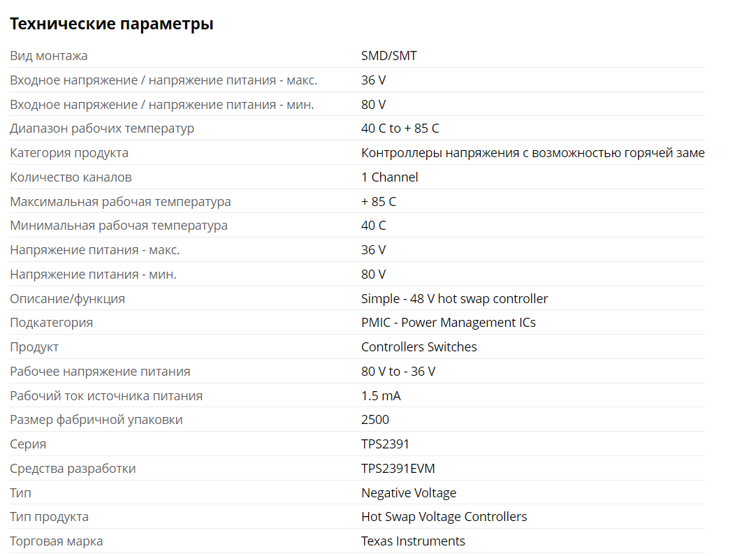Click the 1.5 mA supply current value
This screenshot has width=756, height=556.
click(x=380, y=396)
